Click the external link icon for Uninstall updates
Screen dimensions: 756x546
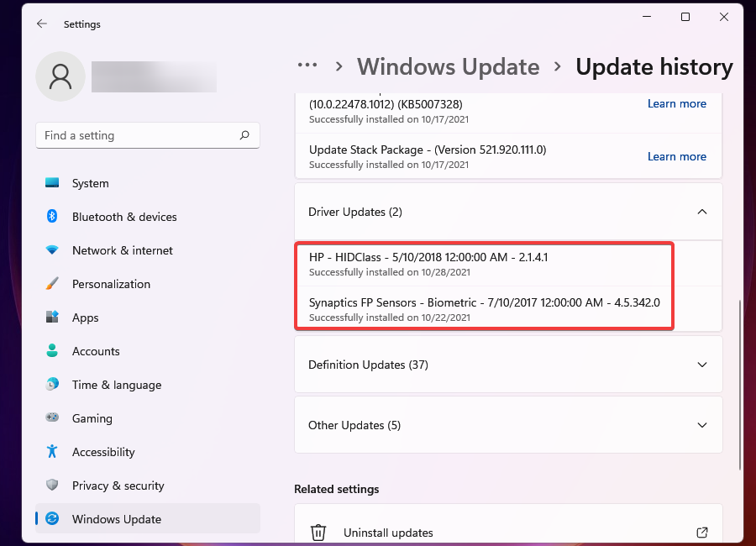[702, 532]
